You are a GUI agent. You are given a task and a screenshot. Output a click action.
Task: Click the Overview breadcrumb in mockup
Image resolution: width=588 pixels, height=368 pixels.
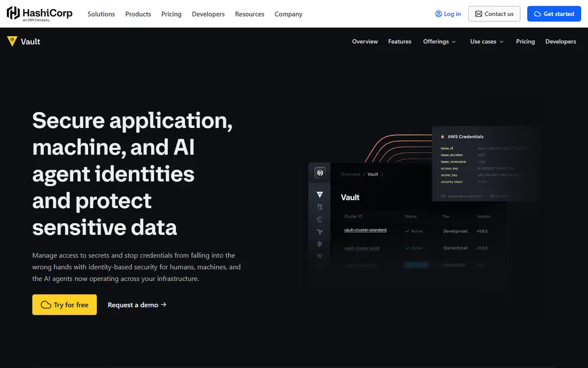click(351, 174)
